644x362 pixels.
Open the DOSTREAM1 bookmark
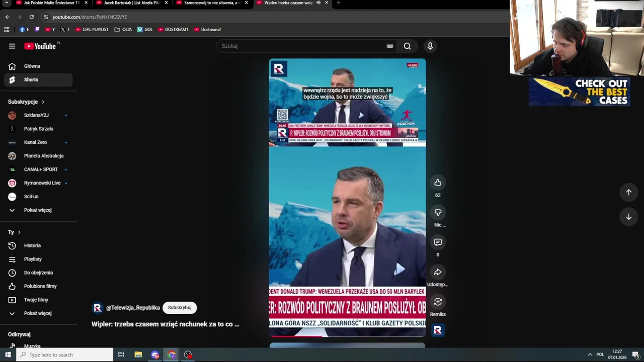pos(173,29)
